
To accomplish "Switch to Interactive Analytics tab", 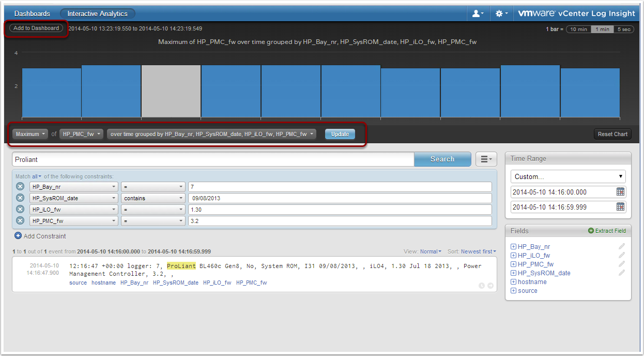I will coord(97,13).
